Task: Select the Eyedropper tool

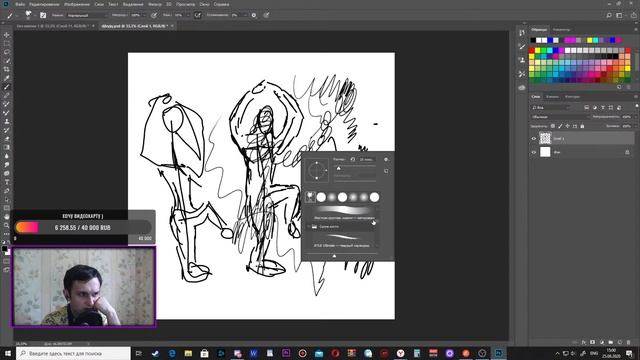Action: 7,78
